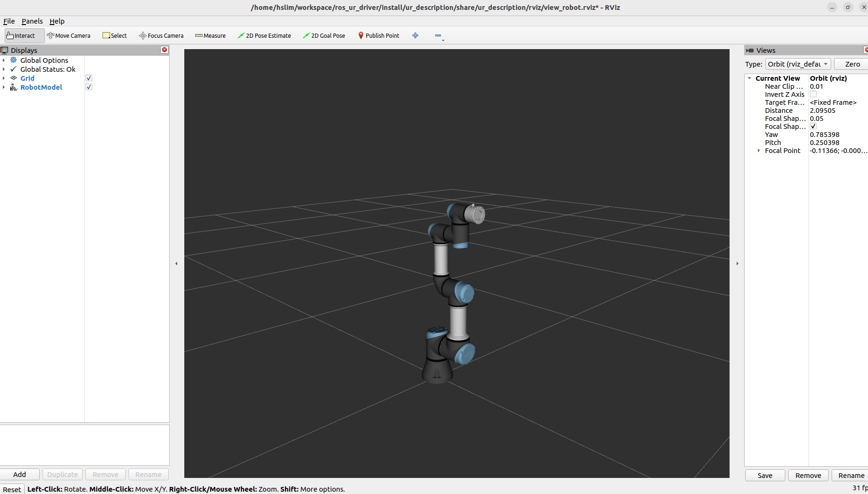Click the Reset button in status bar
Viewport: 868px width, 494px height.
click(12, 489)
